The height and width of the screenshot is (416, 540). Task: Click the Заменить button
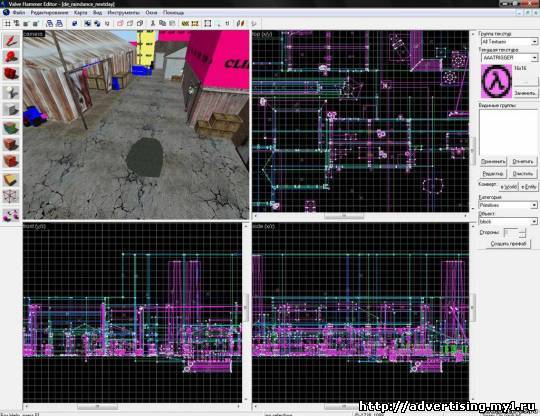pos(525,93)
